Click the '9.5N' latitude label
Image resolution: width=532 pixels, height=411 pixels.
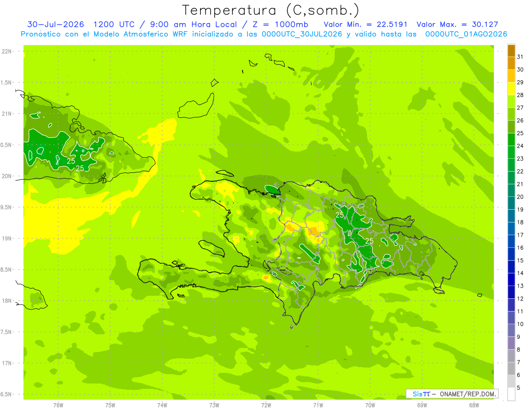coord(7,207)
